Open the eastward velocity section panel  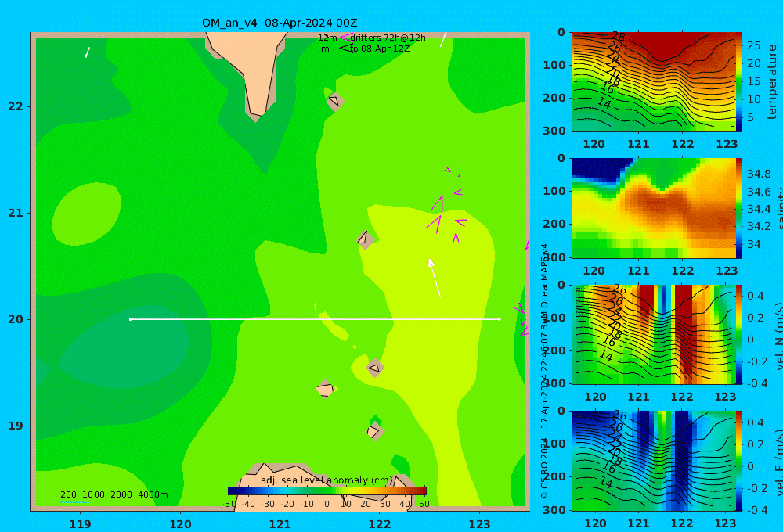click(x=653, y=461)
